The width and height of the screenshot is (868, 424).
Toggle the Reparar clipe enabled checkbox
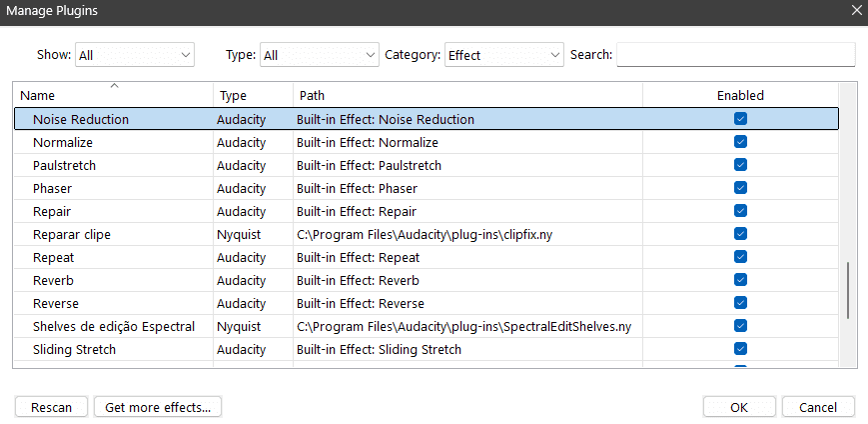tap(740, 234)
